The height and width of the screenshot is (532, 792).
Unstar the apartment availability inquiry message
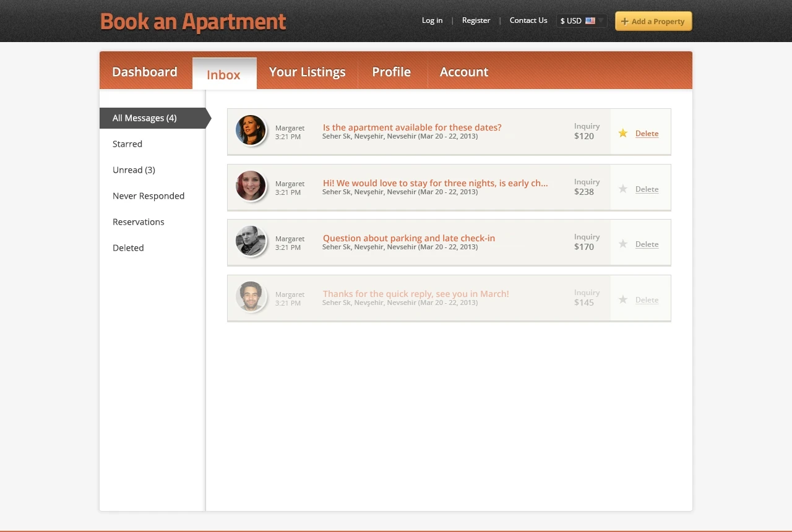pyautogui.click(x=623, y=133)
